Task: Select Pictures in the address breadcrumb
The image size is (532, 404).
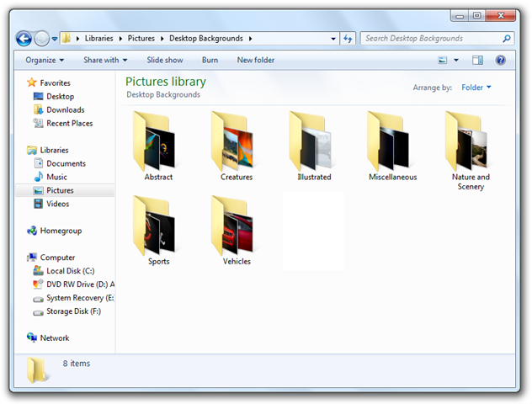Action: click(x=141, y=39)
